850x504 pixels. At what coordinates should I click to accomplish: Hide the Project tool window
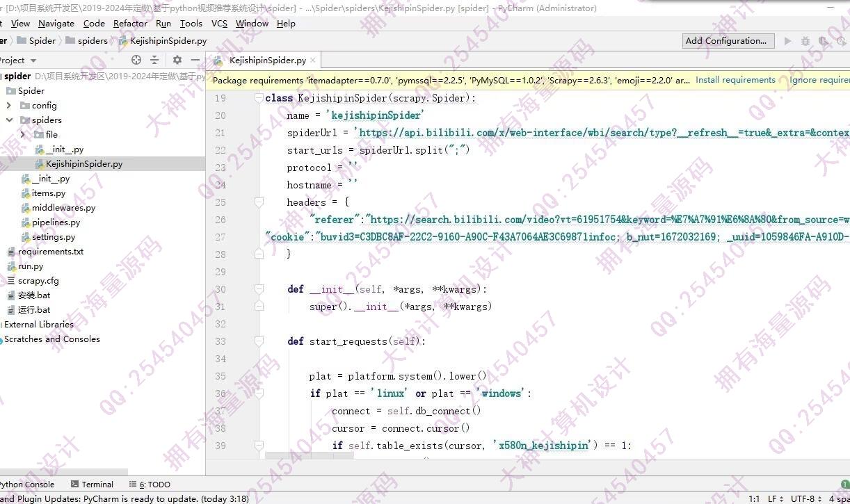pyautogui.click(x=195, y=60)
